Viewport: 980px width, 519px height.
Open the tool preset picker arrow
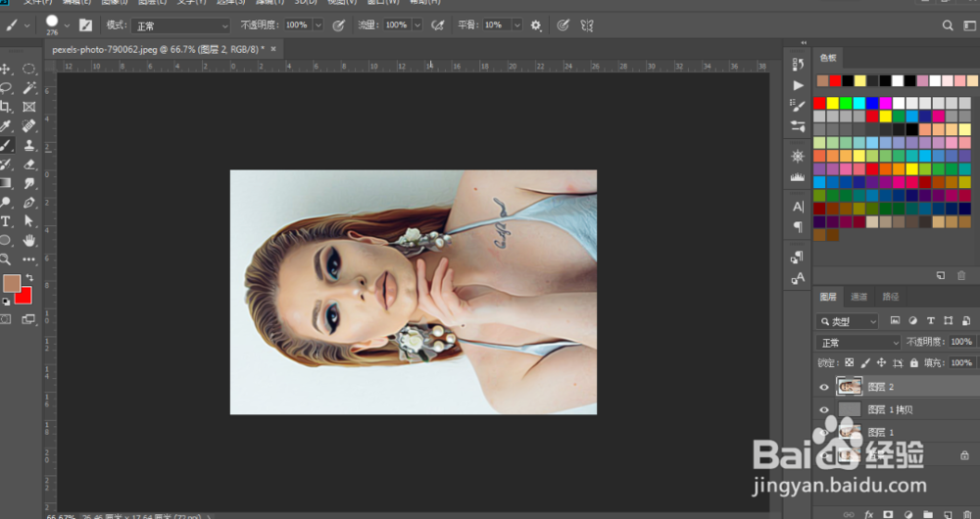pos(26,25)
